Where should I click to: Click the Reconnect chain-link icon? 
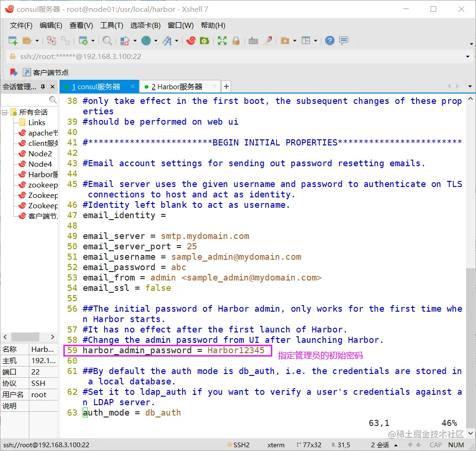(x=65, y=40)
